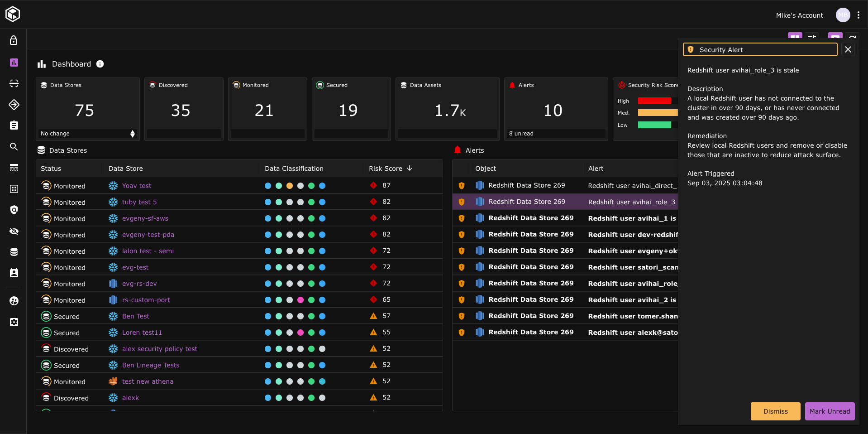Open the shield icon in sidebar
This screenshot has width=868, height=434.
click(x=14, y=210)
